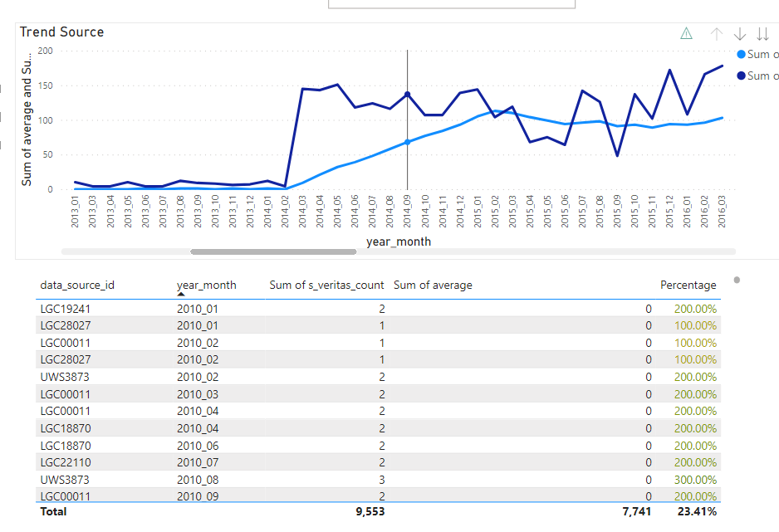Enable drill down with down arrow icon
779x532 pixels.
[740, 34]
